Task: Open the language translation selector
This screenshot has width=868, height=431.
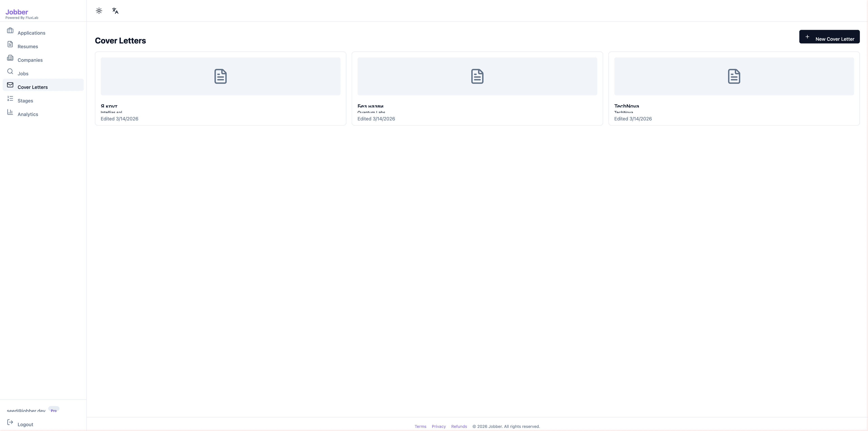Action: pyautogui.click(x=115, y=11)
